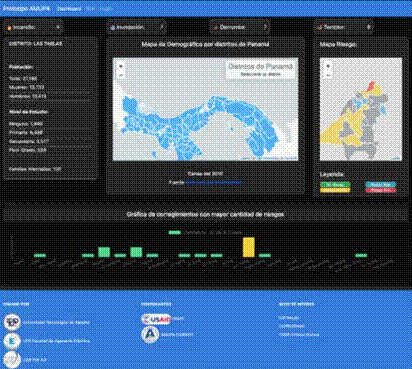Zoom in on the districts demographic map

point(121,66)
